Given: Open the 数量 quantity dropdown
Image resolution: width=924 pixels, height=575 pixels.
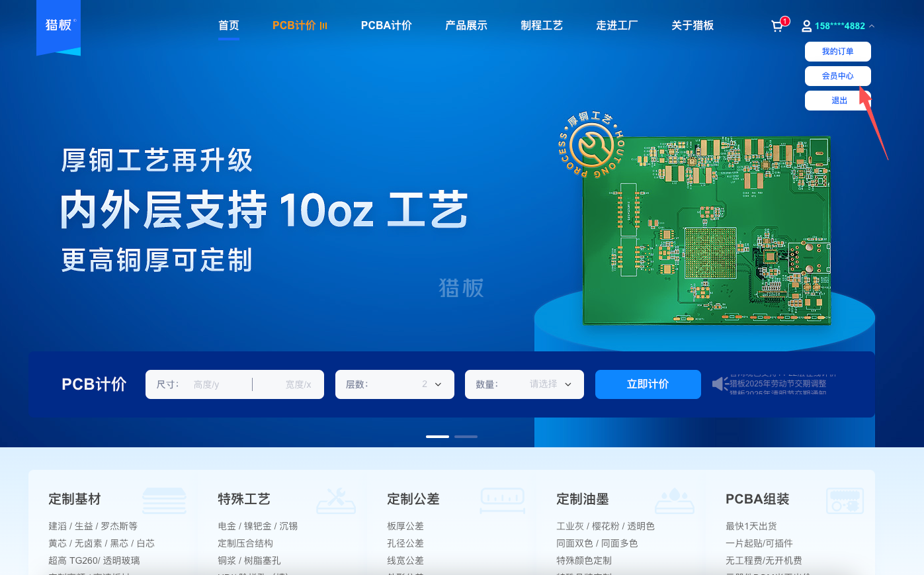Looking at the screenshot, I should tap(567, 384).
